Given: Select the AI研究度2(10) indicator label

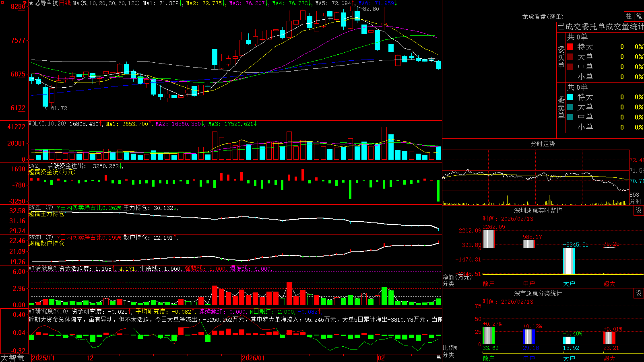Looking at the screenshot, I should click(x=48, y=311).
